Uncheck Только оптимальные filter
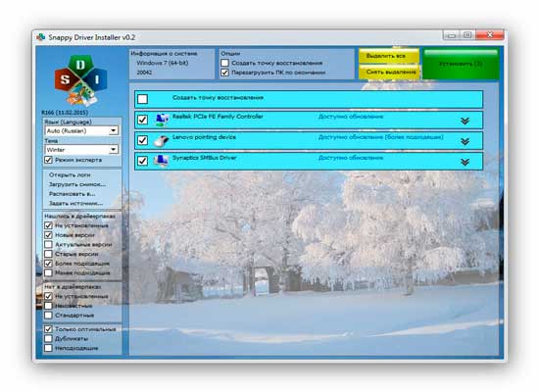 (x=48, y=329)
